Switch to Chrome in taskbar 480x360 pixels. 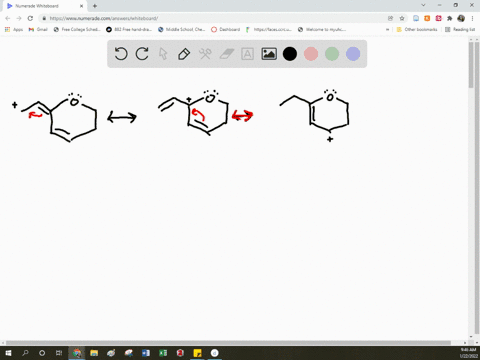[77, 353]
